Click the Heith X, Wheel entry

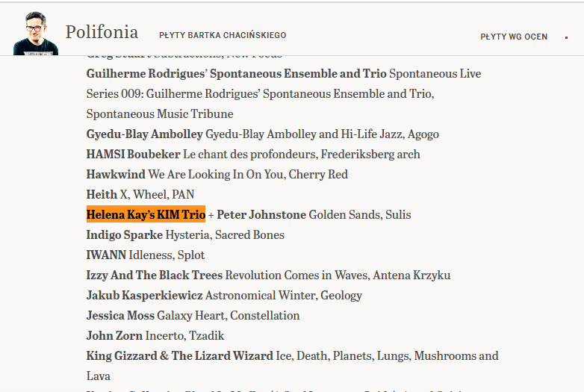point(140,194)
